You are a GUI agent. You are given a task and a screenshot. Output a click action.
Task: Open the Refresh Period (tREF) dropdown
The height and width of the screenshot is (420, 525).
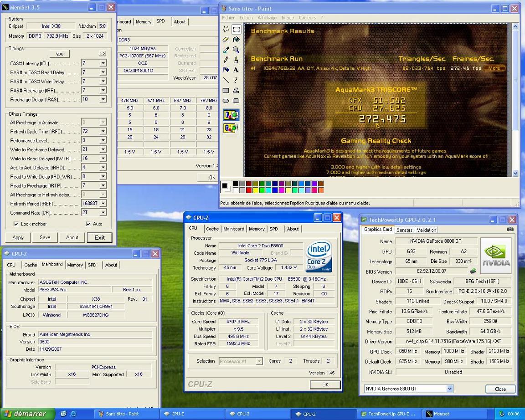click(x=103, y=204)
